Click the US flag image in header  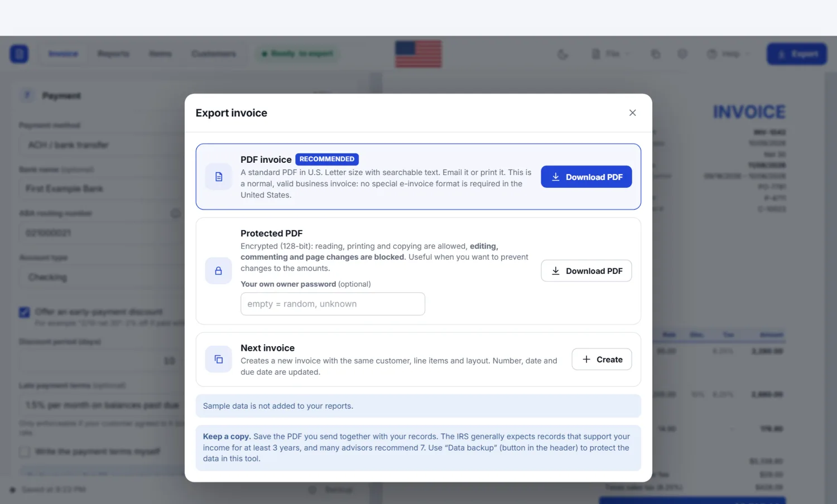419,54
